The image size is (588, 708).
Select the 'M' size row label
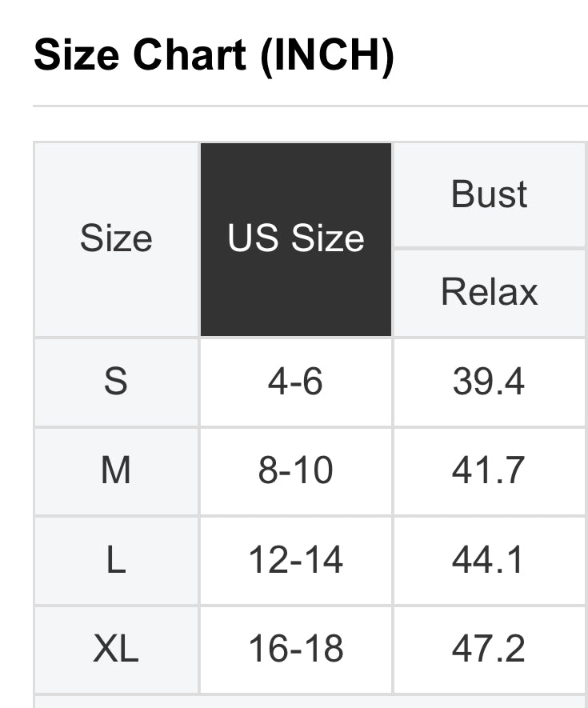[116, 471]
